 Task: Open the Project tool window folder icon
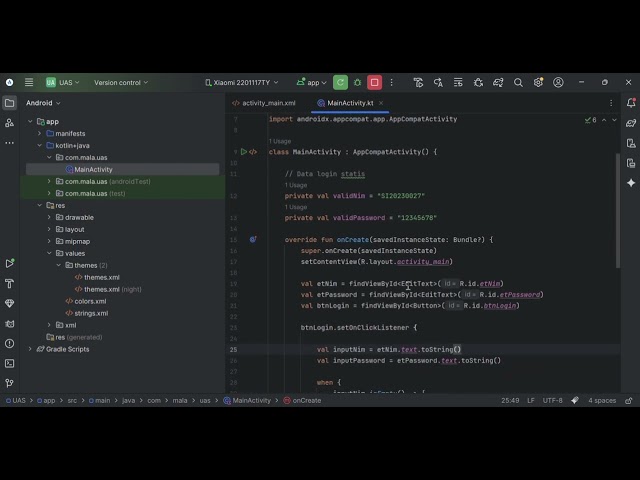pyautogui.click(x=9, y=103)
